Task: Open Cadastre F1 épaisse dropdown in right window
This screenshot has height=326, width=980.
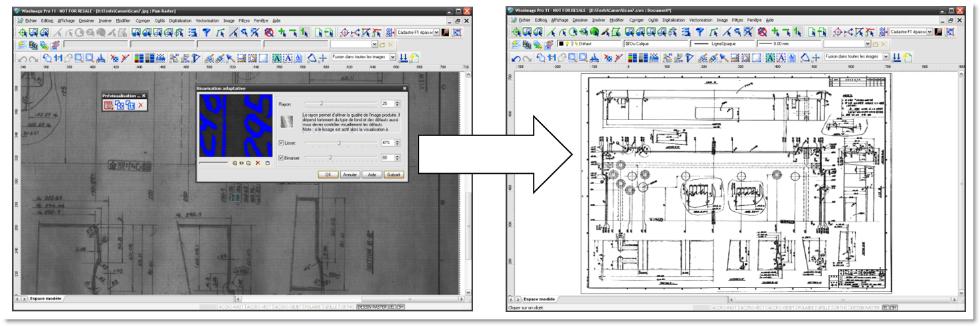Action: tap(930, 32)
